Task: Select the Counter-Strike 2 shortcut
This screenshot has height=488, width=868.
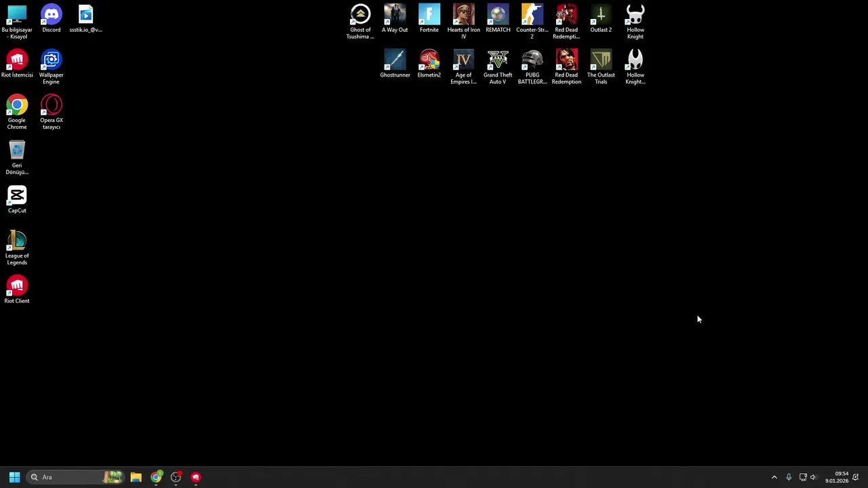Action: (x=532, y=22)
